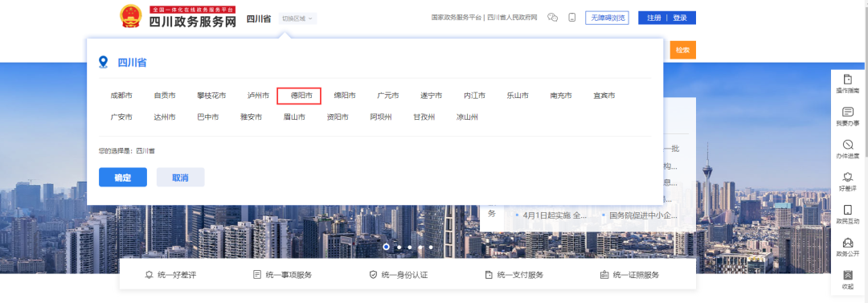Open the 国务院促进中小企 news item
The image size is (868, 303).
click(643, 215)
